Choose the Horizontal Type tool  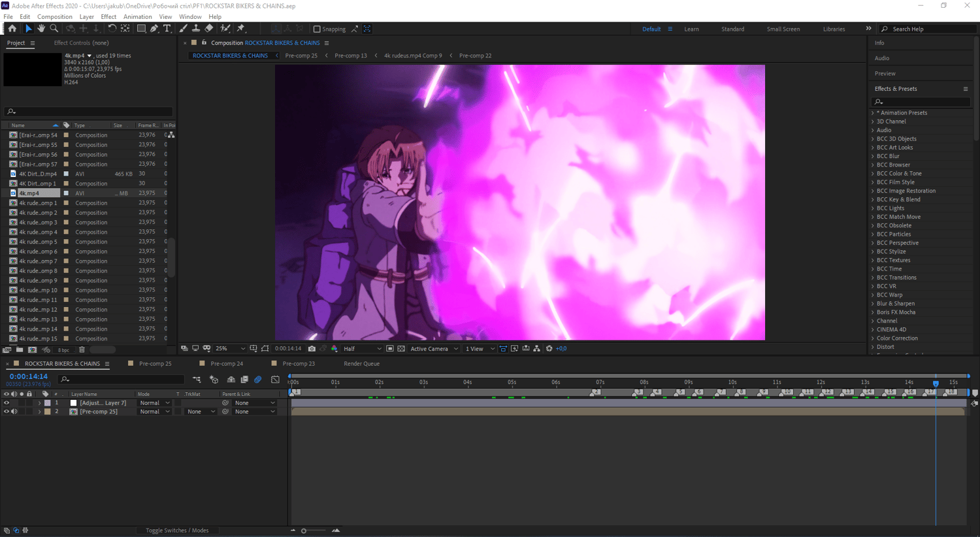(x=167, y=29)
